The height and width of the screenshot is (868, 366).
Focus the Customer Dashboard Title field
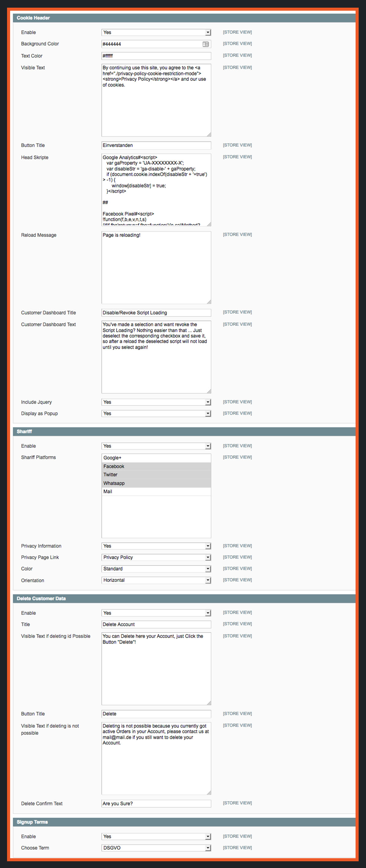pyautogui.click(x=156, y=313)
